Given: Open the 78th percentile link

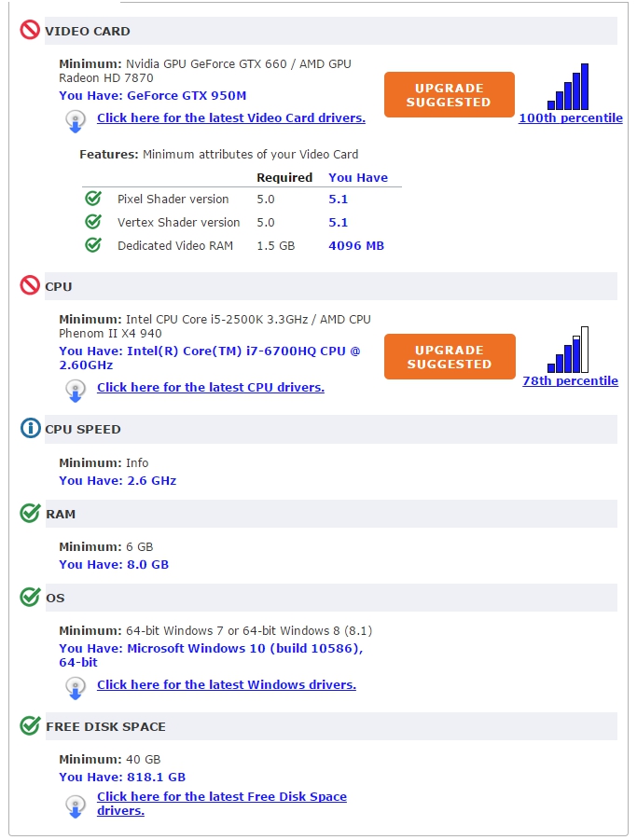Looking at the screenshot, I should 571,381.
